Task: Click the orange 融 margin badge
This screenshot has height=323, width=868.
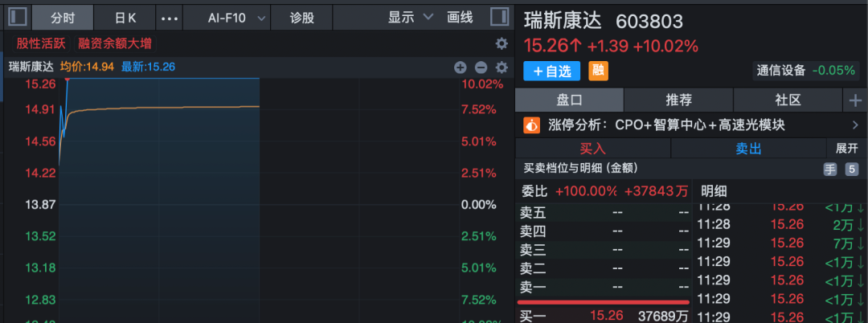Action: pyautogui.click(x=598, y=71)
